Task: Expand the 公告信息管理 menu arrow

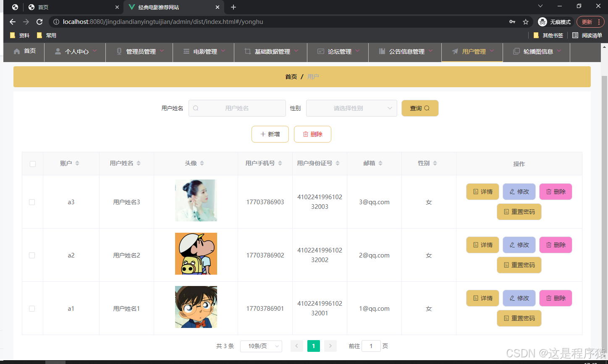Action: point(431,51)
